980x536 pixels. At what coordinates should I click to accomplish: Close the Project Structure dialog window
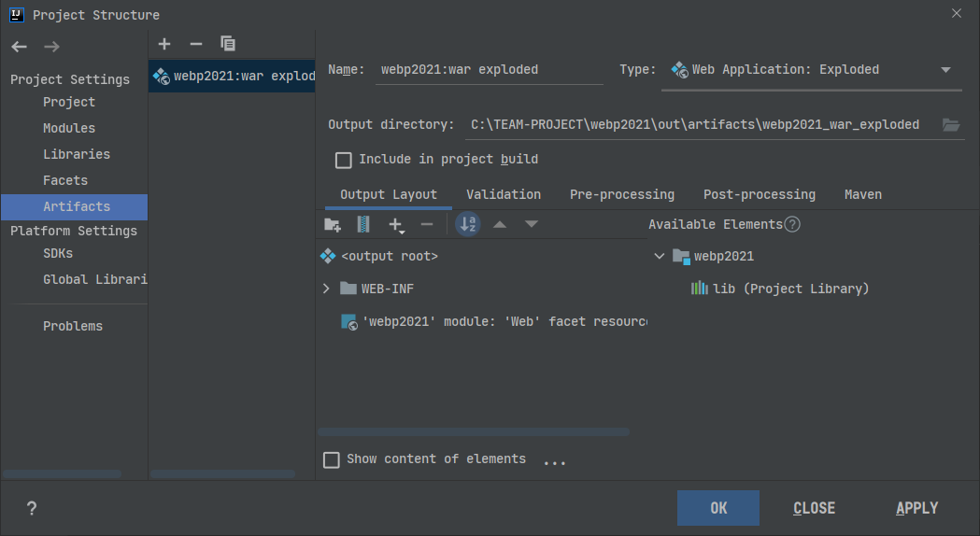[957, 14]
